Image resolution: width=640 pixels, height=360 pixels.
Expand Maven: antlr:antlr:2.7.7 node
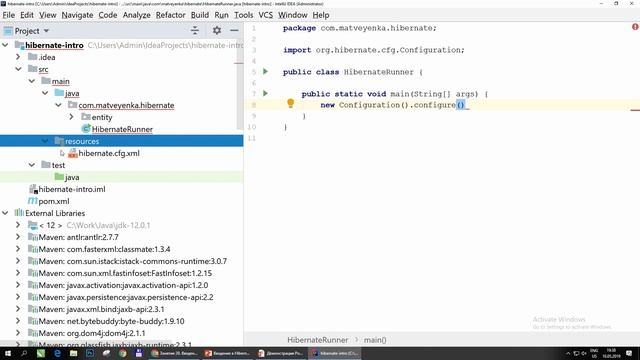(x=18, y=237)
